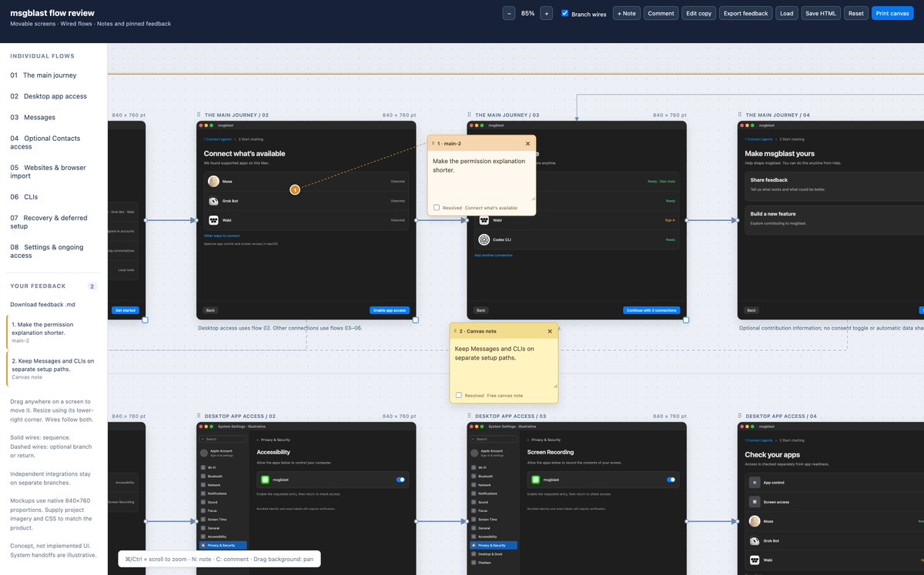Select feedback item '2. Keep Messages and CLIs'
924x575 pixels.
[x=52, y=369]
